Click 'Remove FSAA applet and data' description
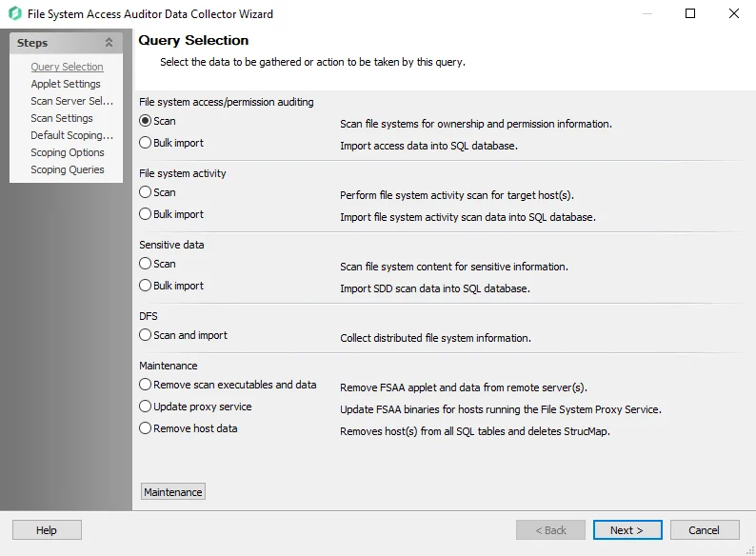 point(464,387)
